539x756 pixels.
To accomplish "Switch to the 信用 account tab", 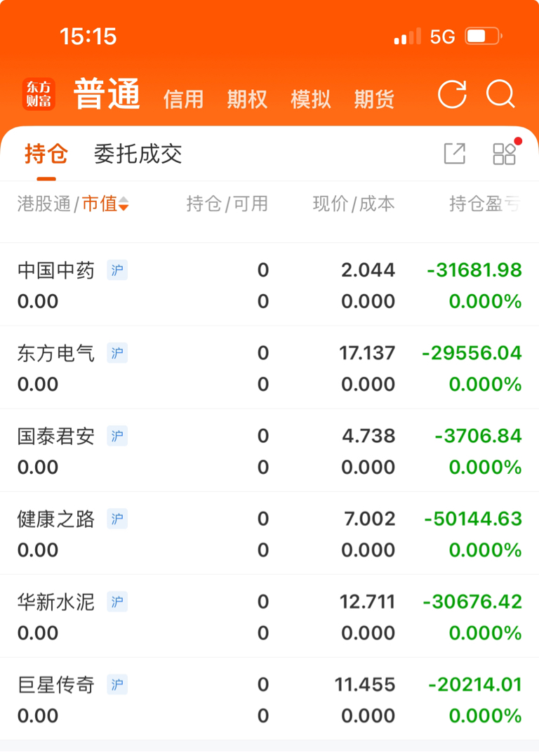I will pos(183,99).
